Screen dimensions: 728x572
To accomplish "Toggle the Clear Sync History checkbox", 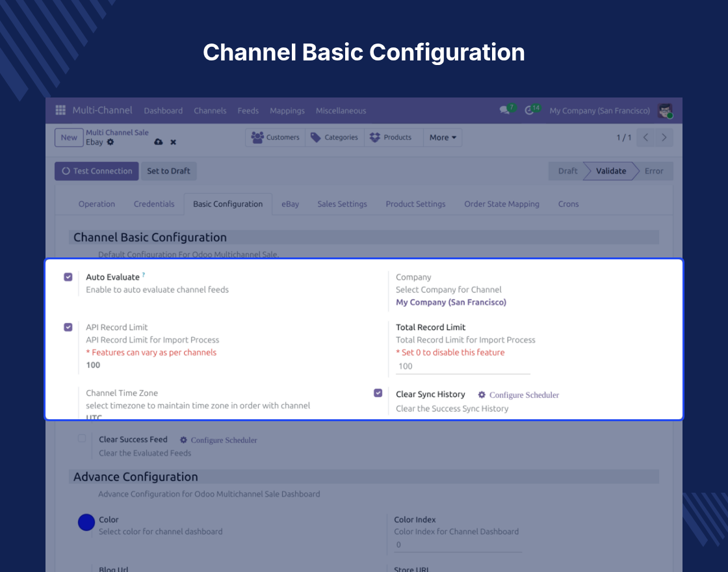I will (378, 393).
